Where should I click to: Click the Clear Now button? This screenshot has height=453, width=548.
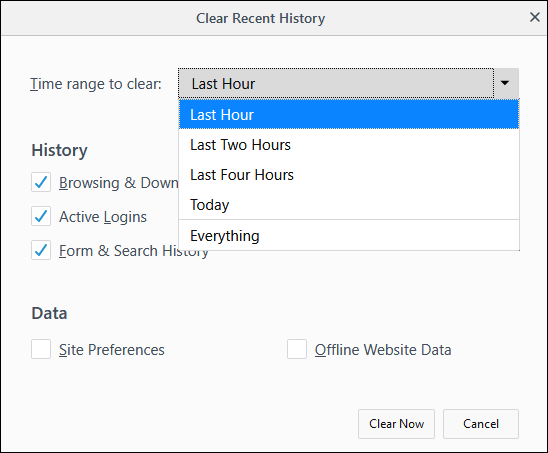pos(396,424)
